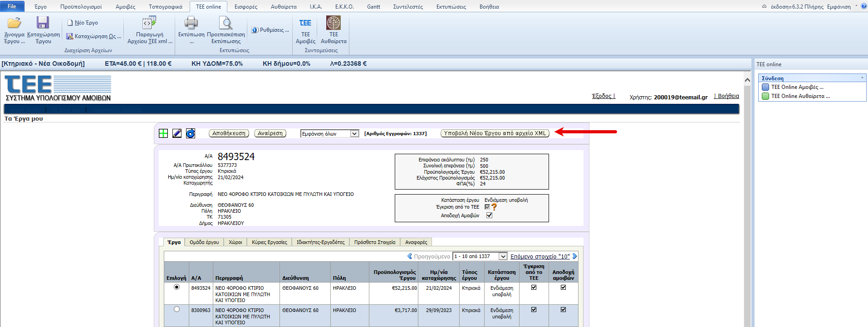Click the Save Project floppy disk icon
Image resolution: width=868 pixels, height=327 pixels.
tap(43, 23)
